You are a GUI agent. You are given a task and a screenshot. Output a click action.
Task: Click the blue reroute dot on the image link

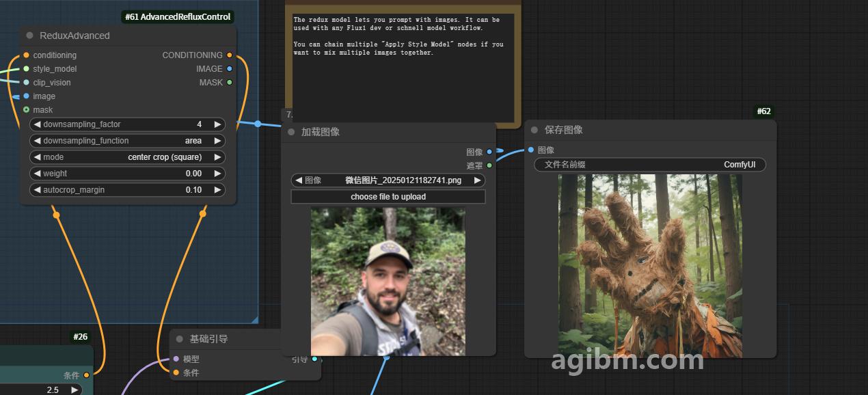(258, 124)
